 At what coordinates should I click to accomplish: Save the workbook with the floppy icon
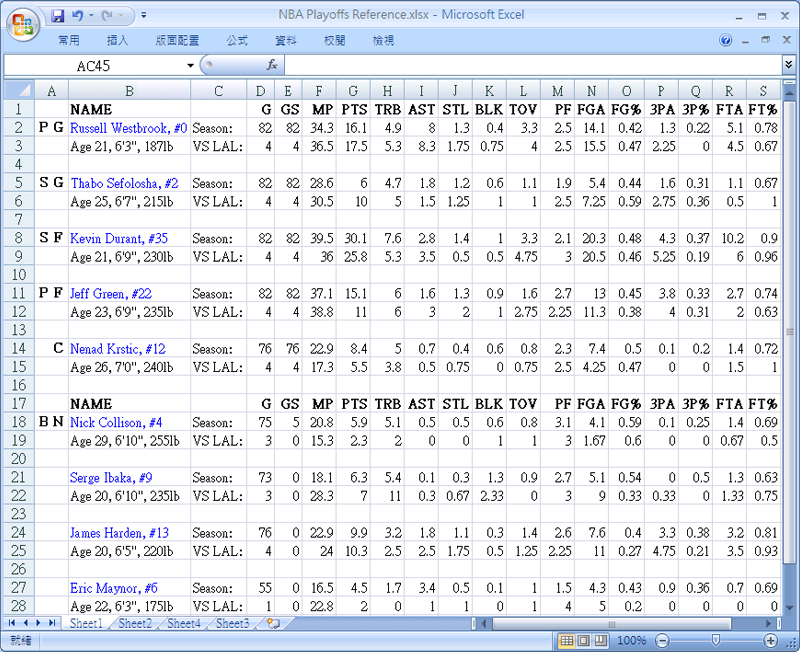58,16
